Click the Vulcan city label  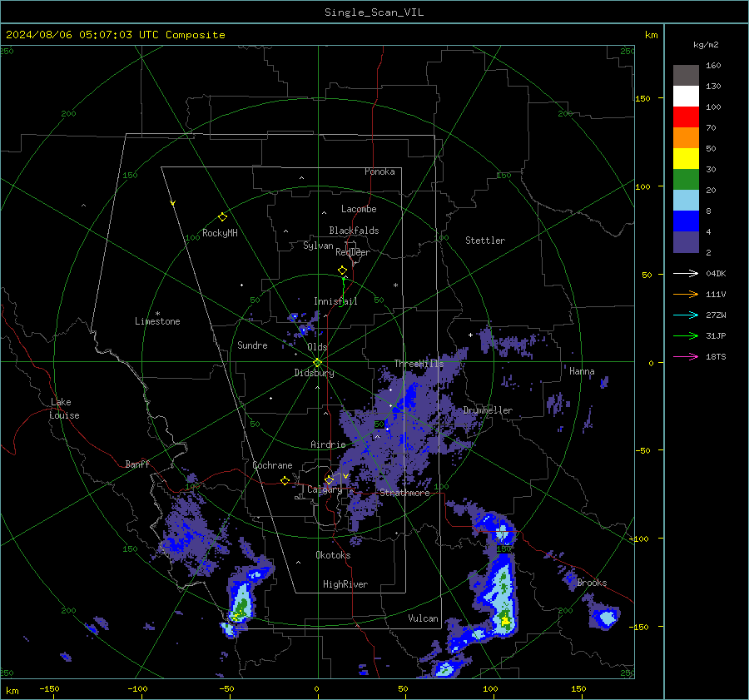423,618
